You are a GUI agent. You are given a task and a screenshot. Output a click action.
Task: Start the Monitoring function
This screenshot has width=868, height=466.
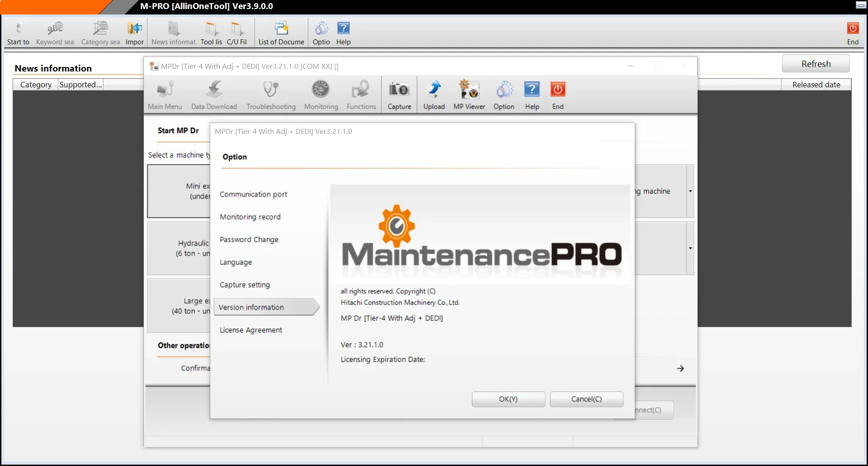pos(321,95)
